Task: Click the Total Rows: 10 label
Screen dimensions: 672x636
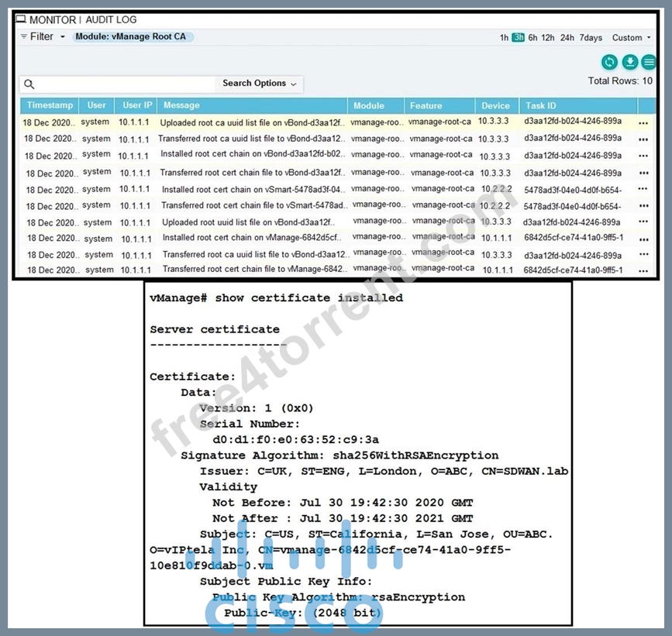Action: [620, 81]
